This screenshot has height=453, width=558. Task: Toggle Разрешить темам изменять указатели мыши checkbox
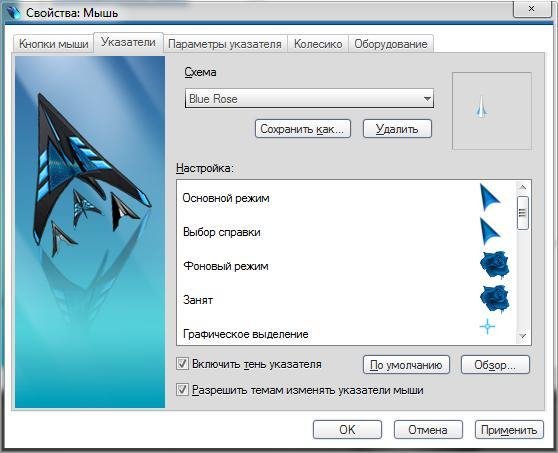[x=183, y=390]
